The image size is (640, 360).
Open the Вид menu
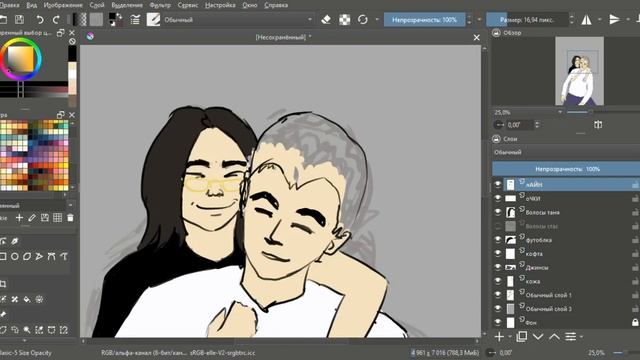31,5
